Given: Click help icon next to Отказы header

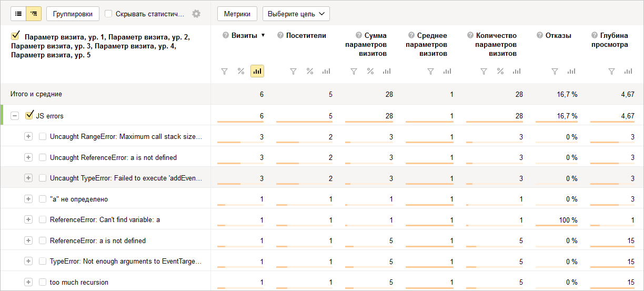Looking at the screenshot, I should (540, 36).
